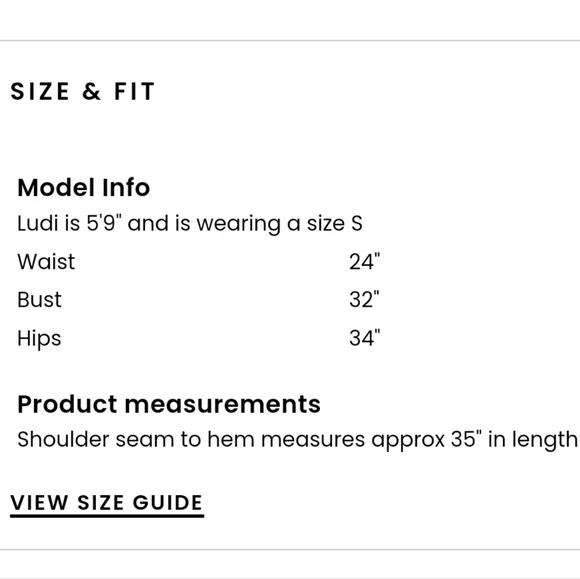Click the 32" bust measurement value
This screenshot has height=579, width=580.
(x=364, y=300)
